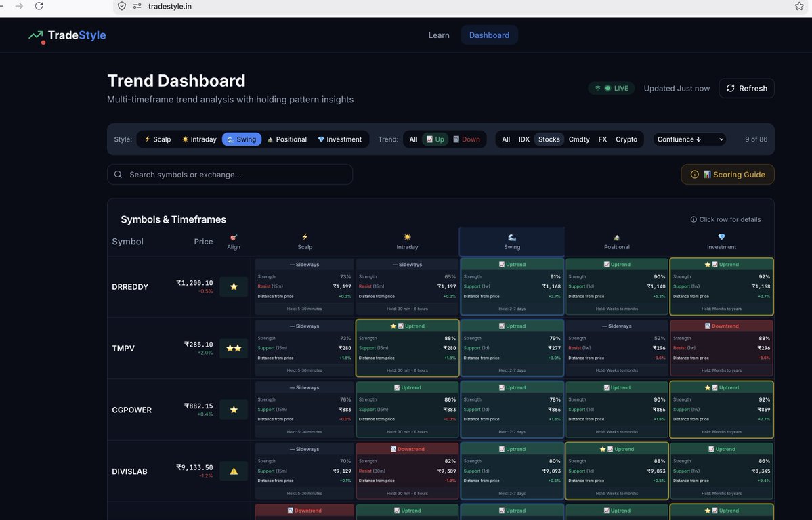The width and height of the screenshot is (812, 520).
Task: Open DRREDDY Investment starred uptrend card
Action: click(x=721, y=286)
